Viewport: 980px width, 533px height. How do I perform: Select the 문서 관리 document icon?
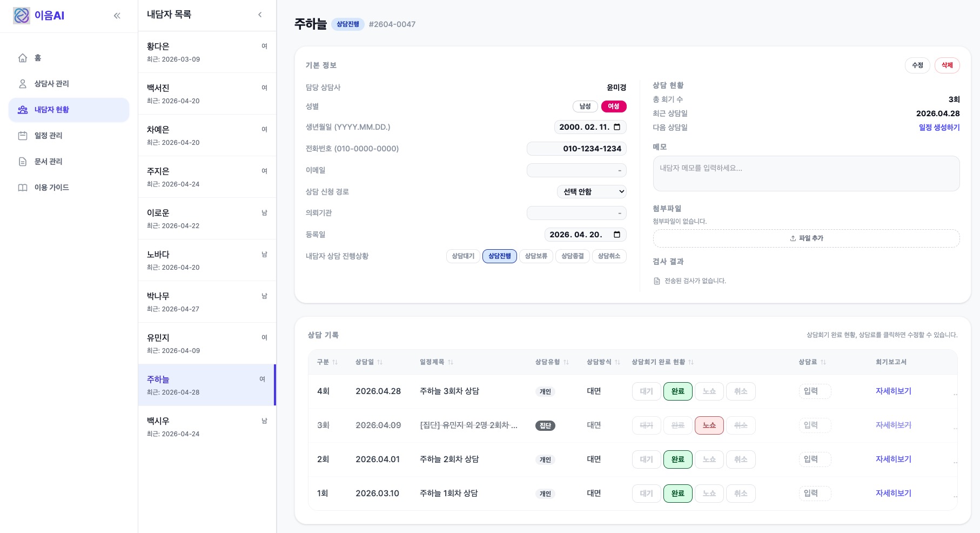click(x=22, y=162)
